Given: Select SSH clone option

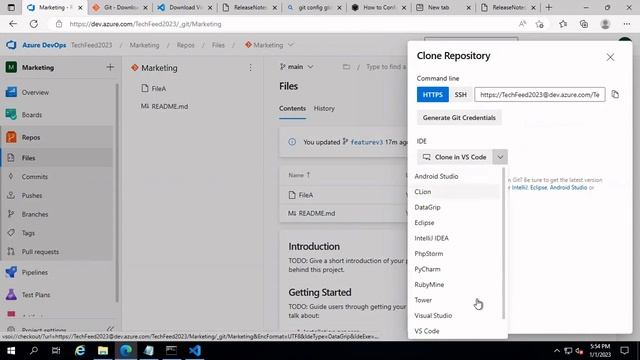Looking at the screenshot, I should tap(460, 95).
